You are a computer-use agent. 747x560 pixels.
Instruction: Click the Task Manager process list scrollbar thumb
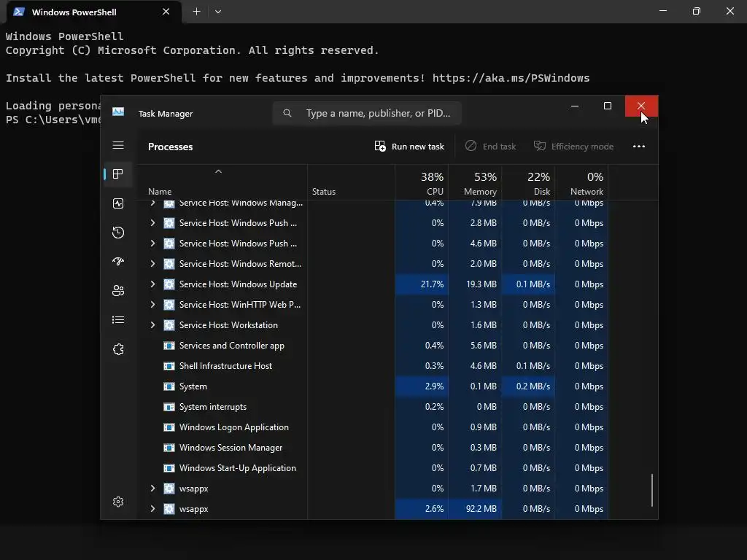point(651,490)
